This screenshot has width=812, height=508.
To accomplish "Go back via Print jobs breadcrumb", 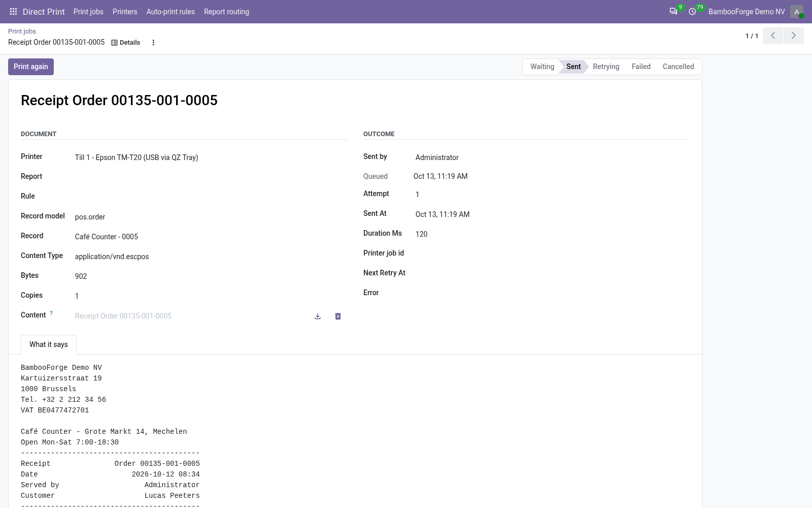I will click(x=22, y=31).
